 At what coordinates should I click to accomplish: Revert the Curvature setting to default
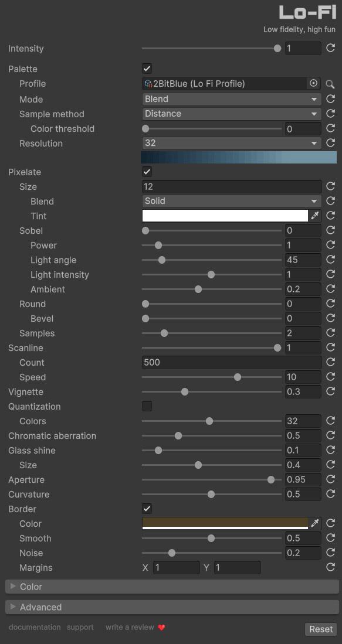330,494
